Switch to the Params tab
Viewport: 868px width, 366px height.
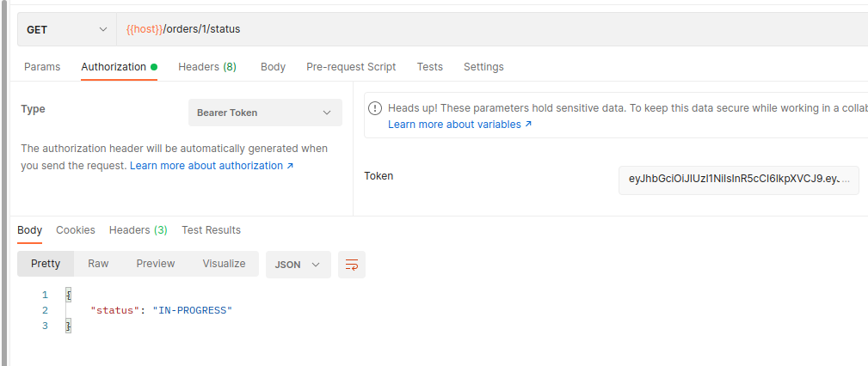click(x=42, y=67)
